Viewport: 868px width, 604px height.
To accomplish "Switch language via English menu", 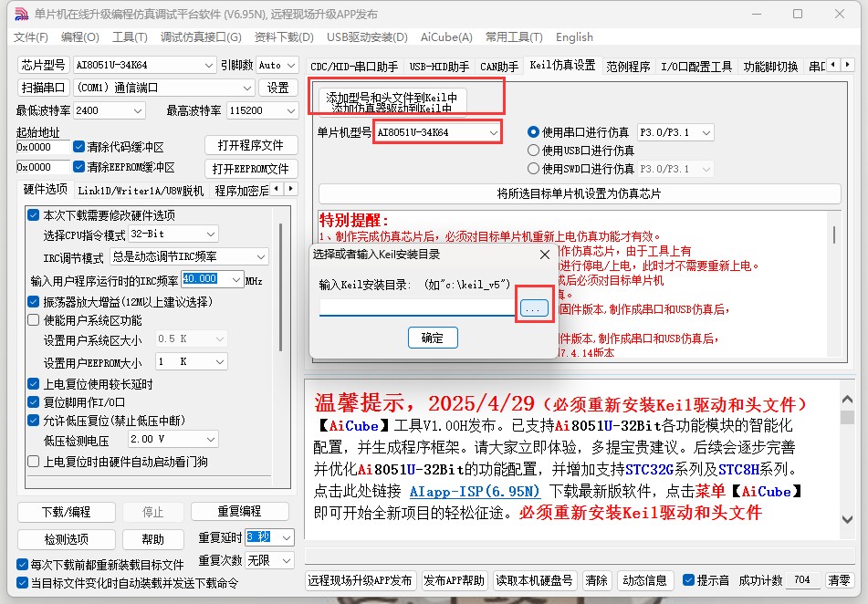I will pyautogui.click(x=575, y=37).
